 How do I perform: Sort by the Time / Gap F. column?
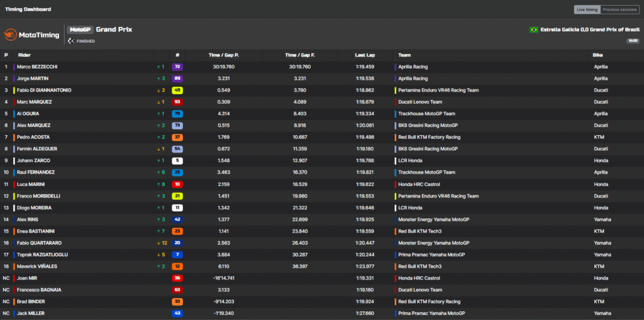(x=299, y=55)
